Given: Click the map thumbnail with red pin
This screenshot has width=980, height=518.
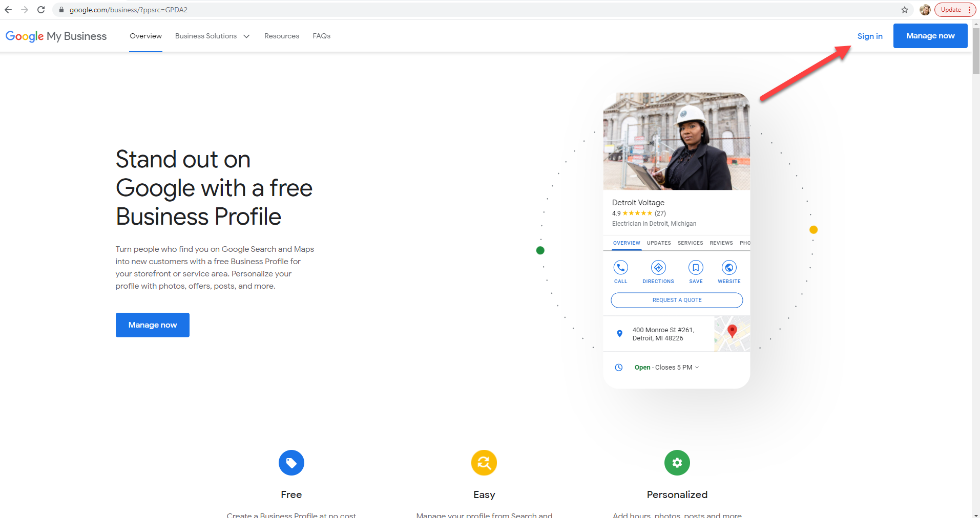Looking at the screenshot, I should coord(732,333).
